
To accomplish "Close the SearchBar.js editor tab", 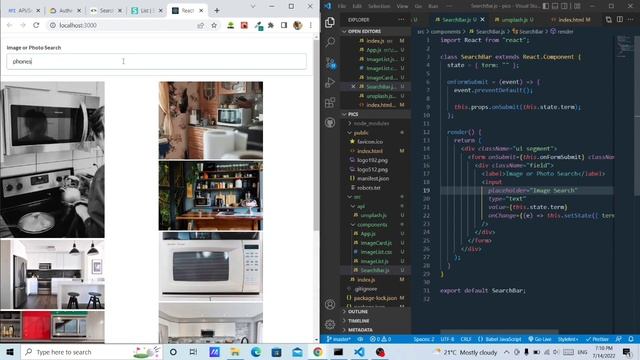I will [x=482, y=19].
